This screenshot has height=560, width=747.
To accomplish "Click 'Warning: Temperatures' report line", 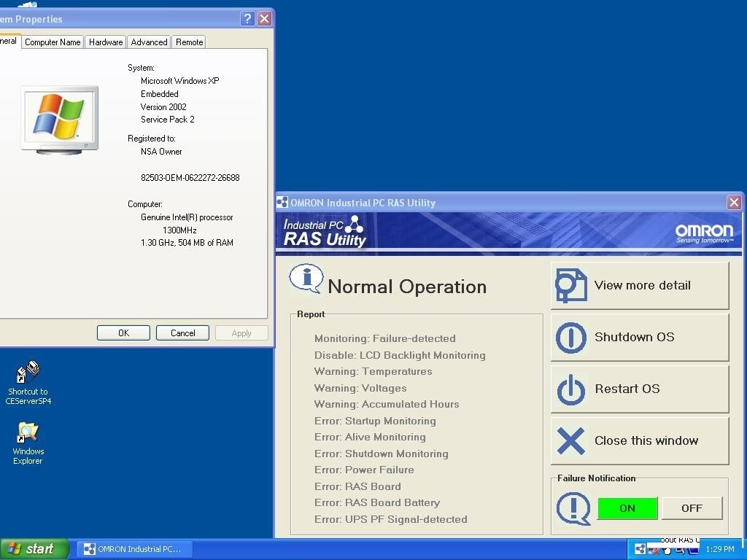I will coord(373,371).
